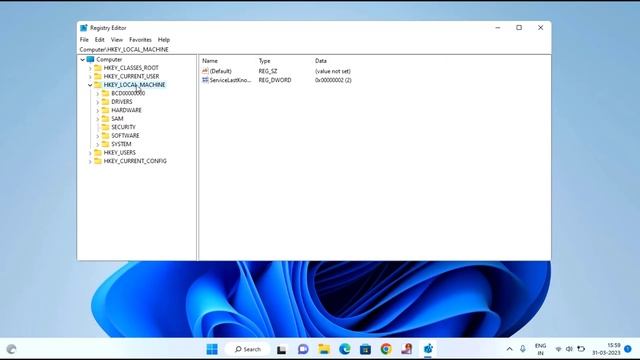Viewport: 640px width, 360px height.
Task: Open the Chat app on taskbar
Action: pos(303,349)
